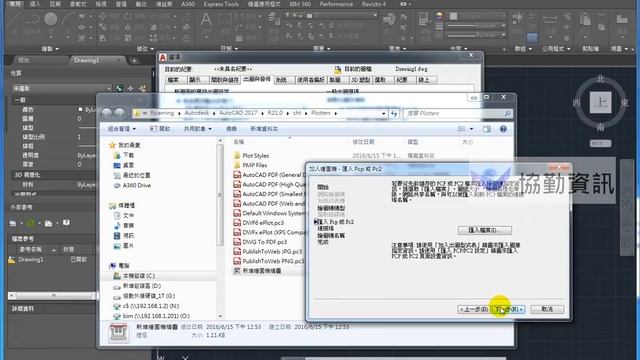Select Local Disk (C:) in navigation pane
640x360 pixels.
[134, 276]
